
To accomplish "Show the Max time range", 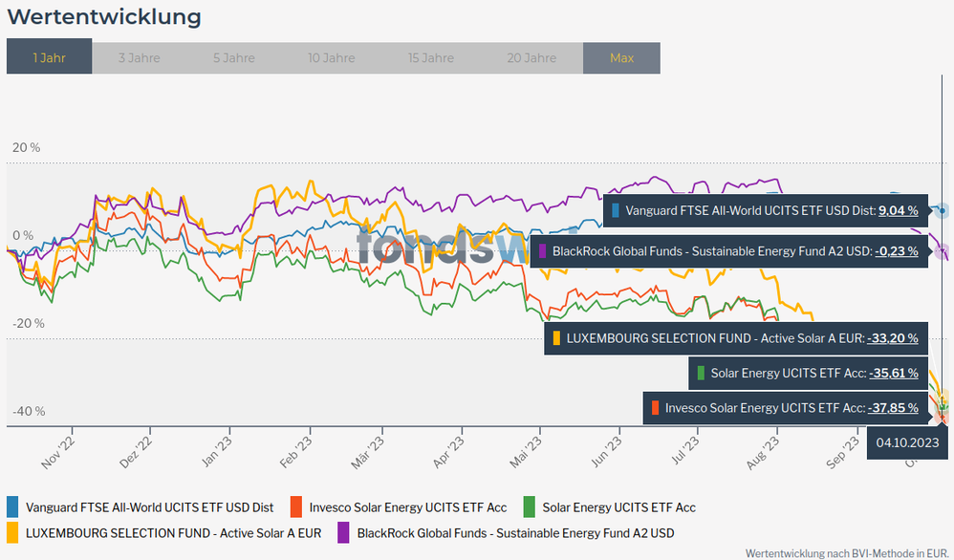I will coord(621,57).
